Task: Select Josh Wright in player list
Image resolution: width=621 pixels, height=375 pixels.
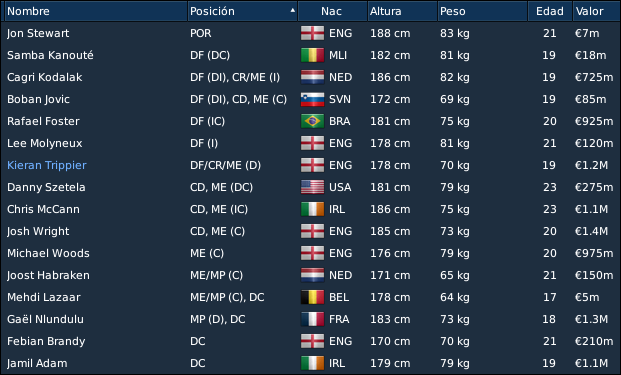Action: pyautogui.click(x=310, y=231)
